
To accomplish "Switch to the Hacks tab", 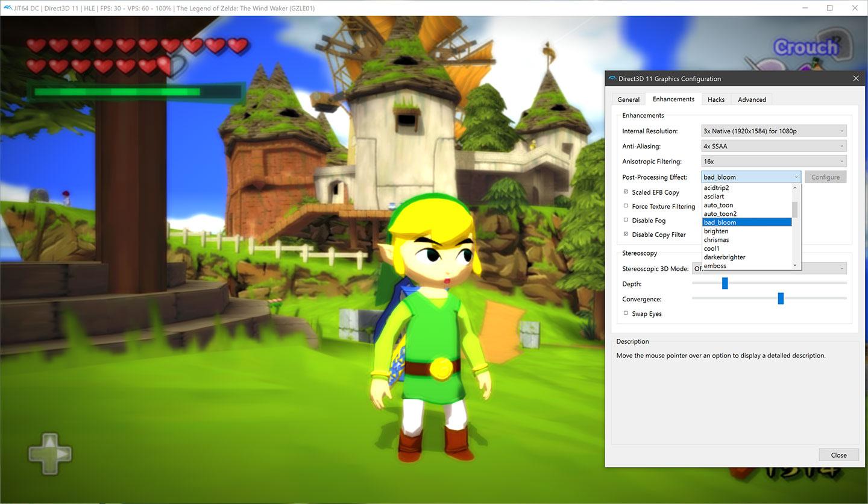I will click(716, 99).
